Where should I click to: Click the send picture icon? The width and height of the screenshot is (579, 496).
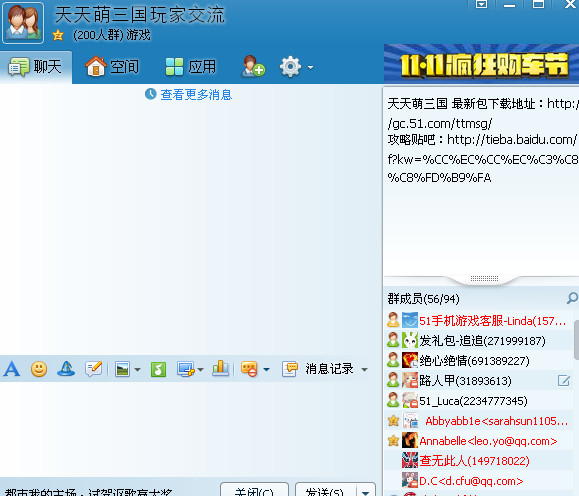point(122,369)
